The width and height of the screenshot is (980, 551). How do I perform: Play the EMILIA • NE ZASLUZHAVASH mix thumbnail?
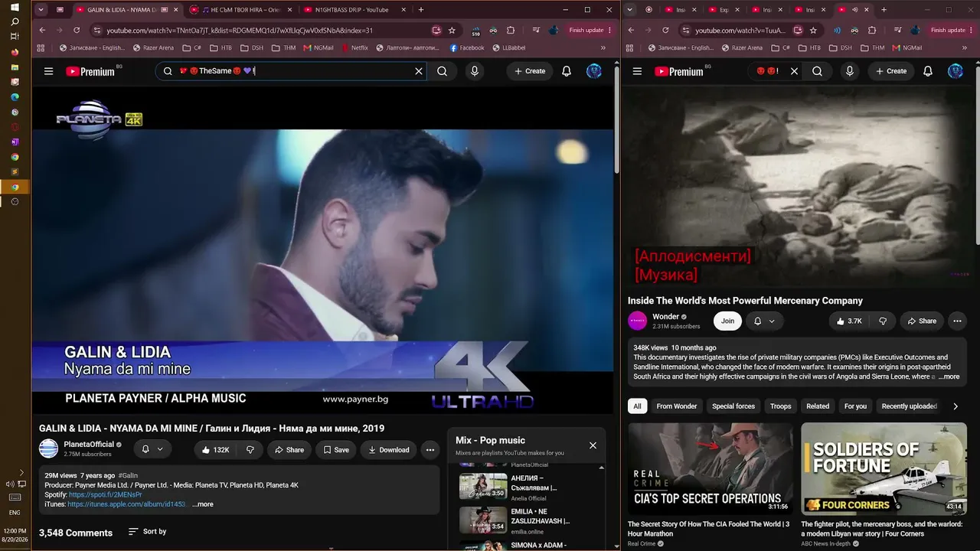point(483,520)
